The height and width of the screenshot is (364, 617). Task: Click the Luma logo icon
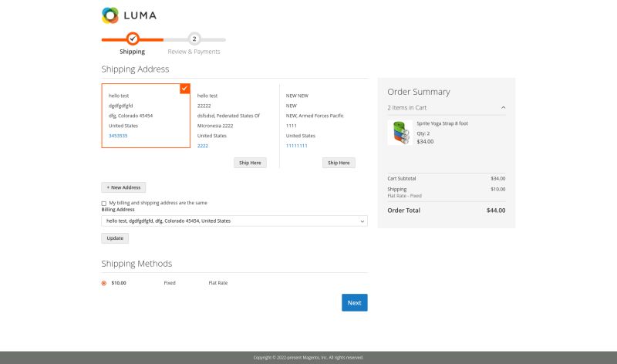(110, 15)
